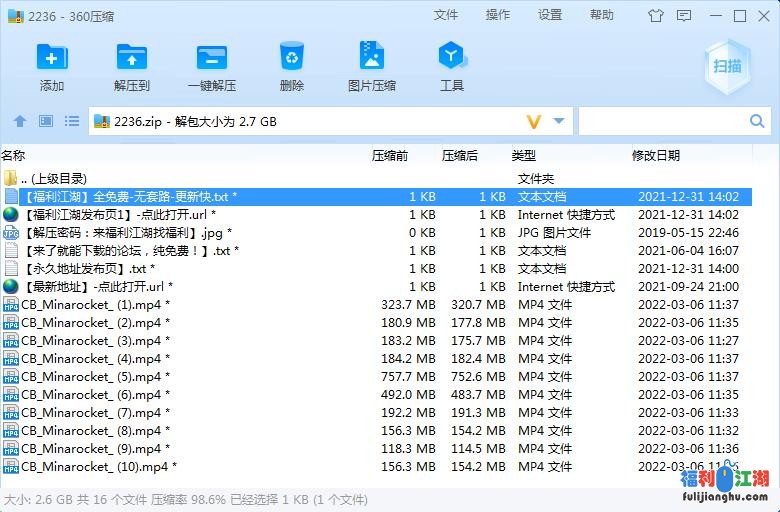Click the magnifier search icon
Screen dimensions: 780x512
pyautogui.click(x=757, y=122)
